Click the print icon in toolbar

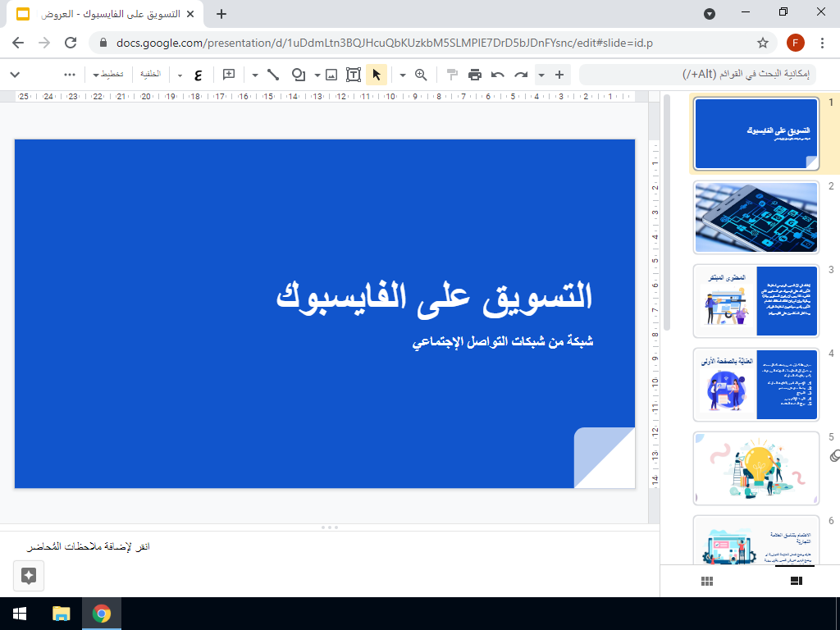[475, 75]
